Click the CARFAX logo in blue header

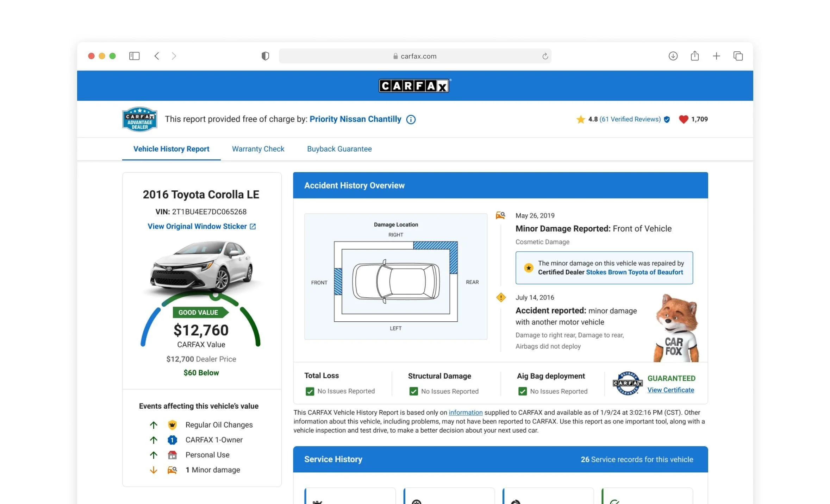pyautogui.click(x=414, y=86)
